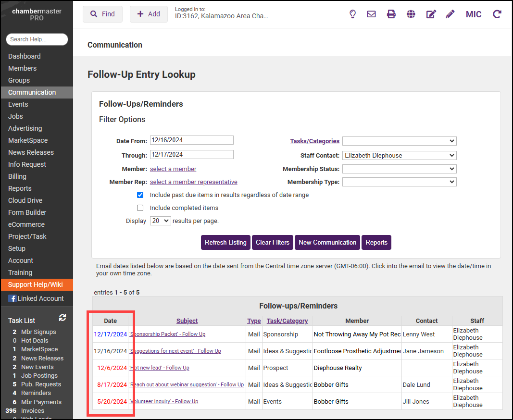Open the envelope mail icon
The height and width of the screenshot is (420, 513).
(x=371, y=14)
